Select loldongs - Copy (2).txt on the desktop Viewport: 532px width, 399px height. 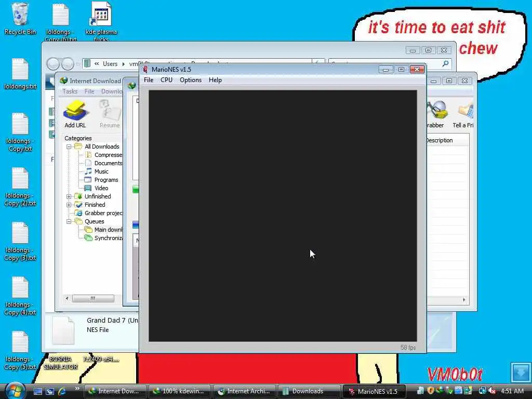[20, 187]
